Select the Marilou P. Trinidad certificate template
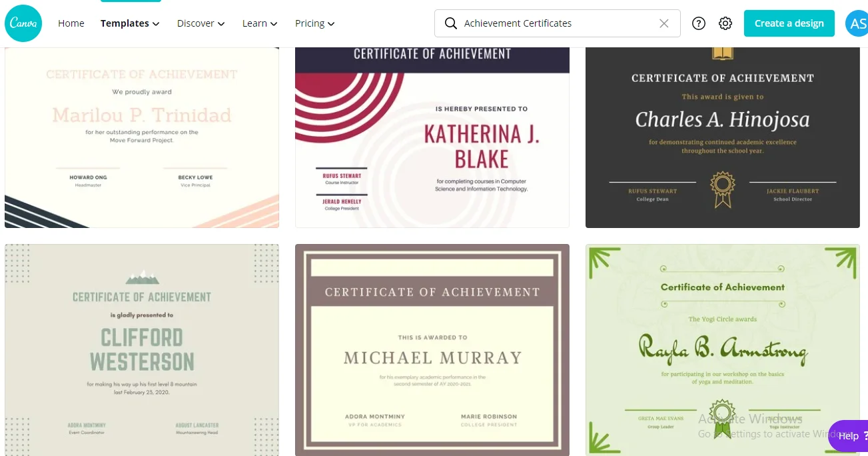 point(142,137)
